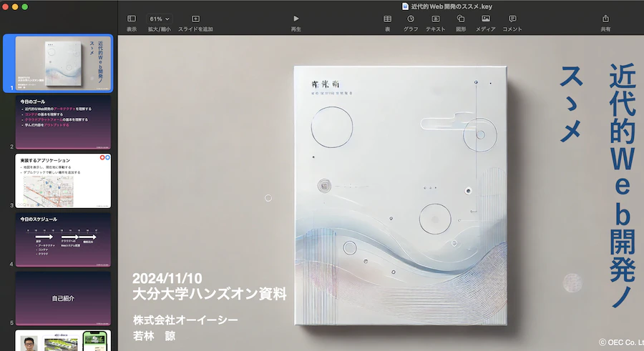Open the 61% zoom dropdown
This screenshot has height=351, width=644.
click(x=160, y=19)
